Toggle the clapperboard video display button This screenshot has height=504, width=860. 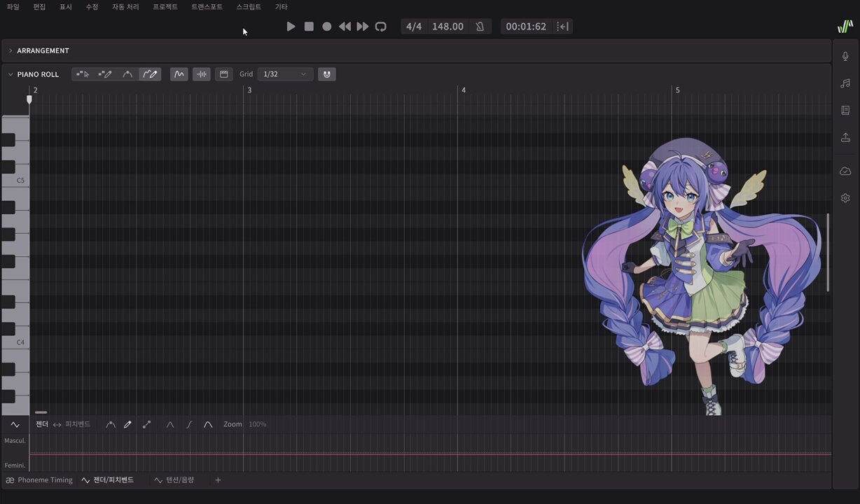[224, 74]
